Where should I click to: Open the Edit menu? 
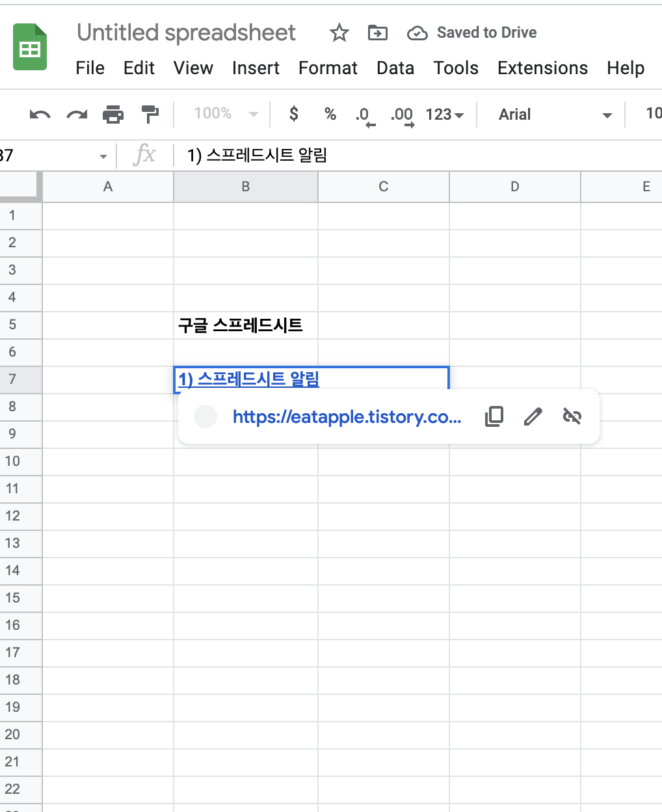click(139, 68)
